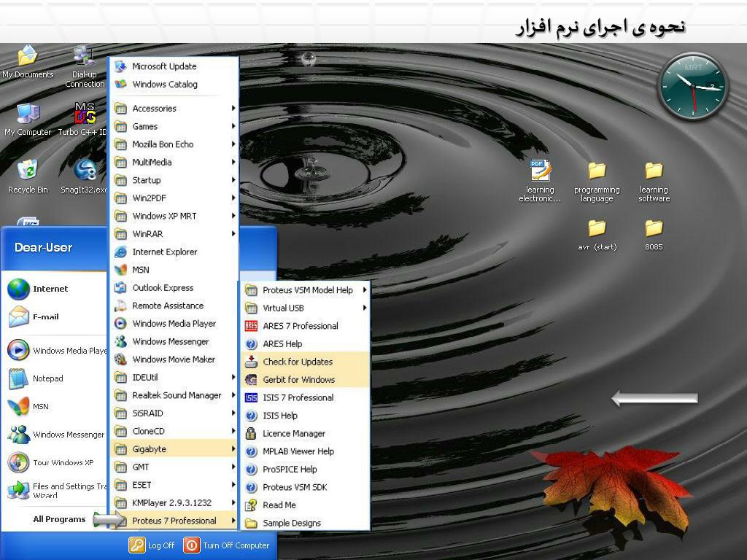Viewport: 747px width, 560px height.
Task: Click the Startup program group label
Action: click(146, 180)
